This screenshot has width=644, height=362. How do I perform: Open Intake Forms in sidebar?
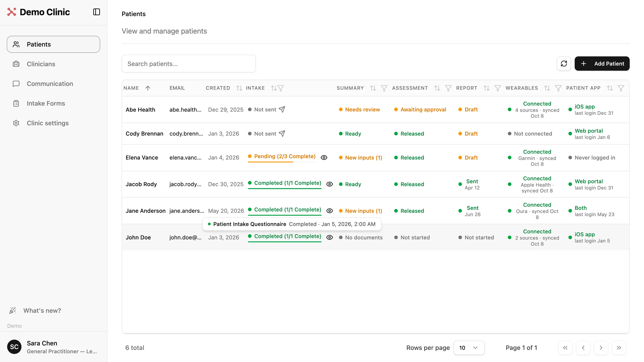(53, 103)
